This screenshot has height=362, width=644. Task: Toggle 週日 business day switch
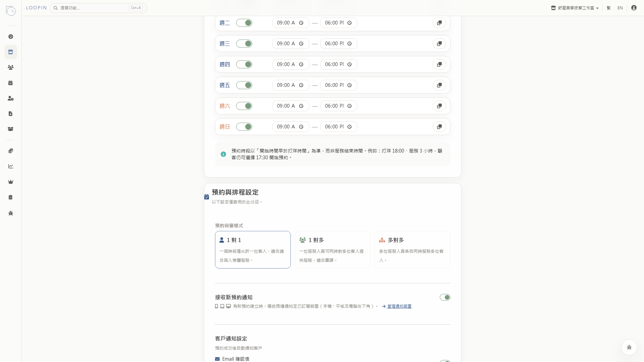tap(244, 127)
